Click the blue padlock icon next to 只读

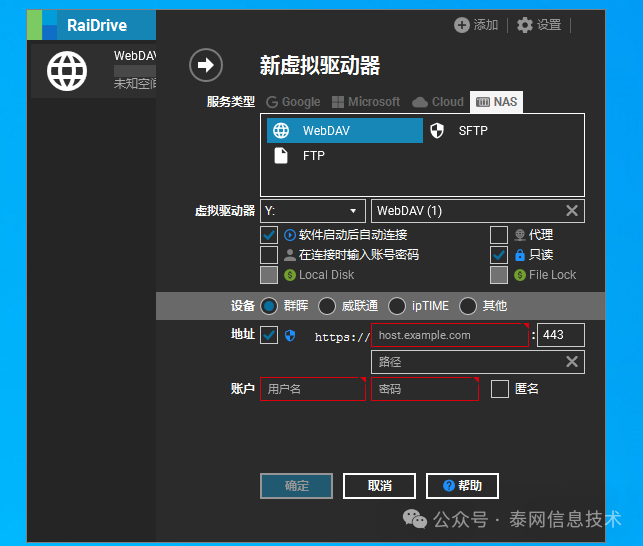[520, 255]
